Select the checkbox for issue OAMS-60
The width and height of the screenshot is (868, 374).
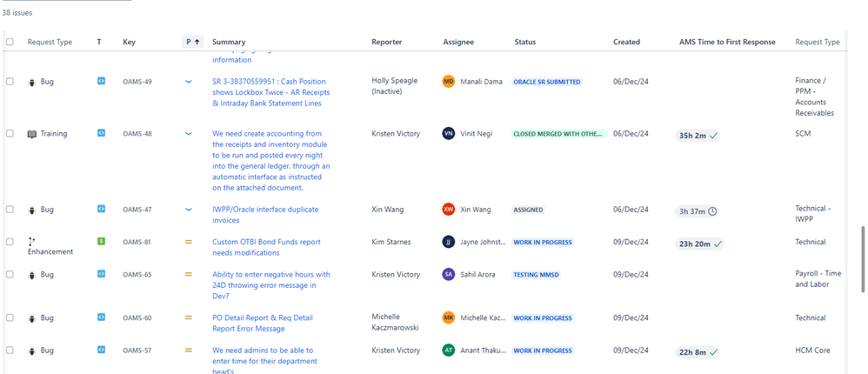tap(10, 317)
